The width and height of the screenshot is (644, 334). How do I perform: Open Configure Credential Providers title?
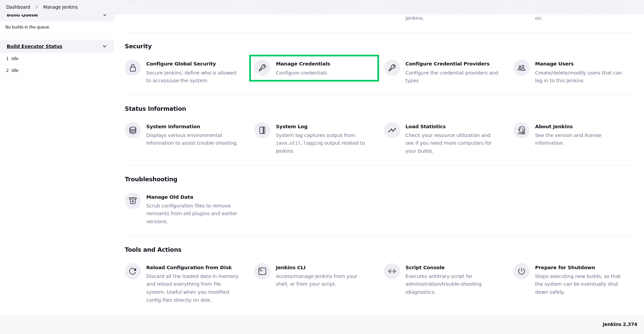point(447,64)
